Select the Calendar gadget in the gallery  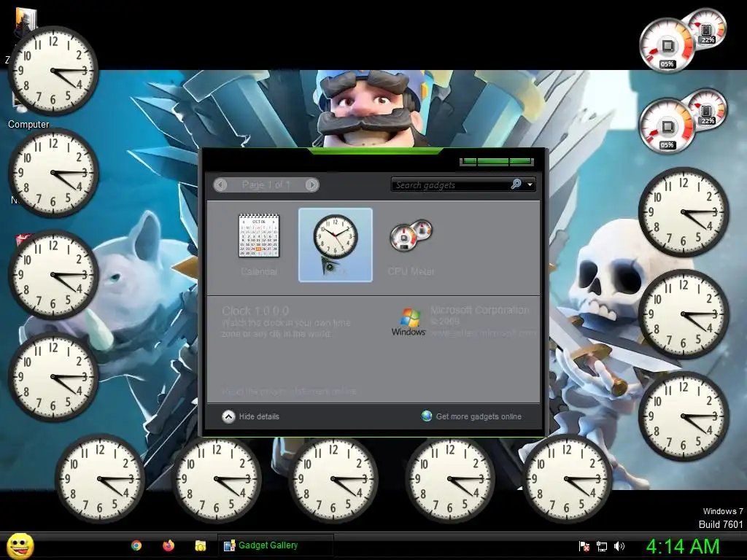[x=259, y=245]
